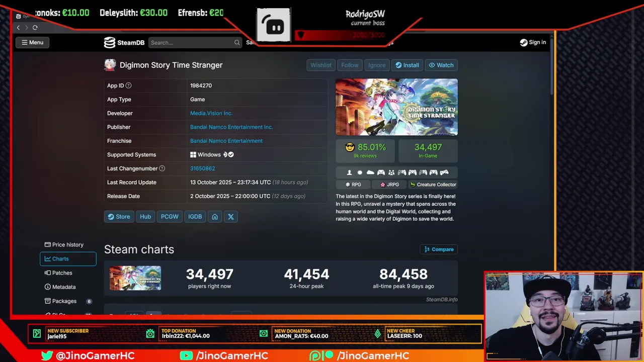644x362 pixels.
Task: Click the Steam Cloud icon
Action: click(x=370, y=172)
